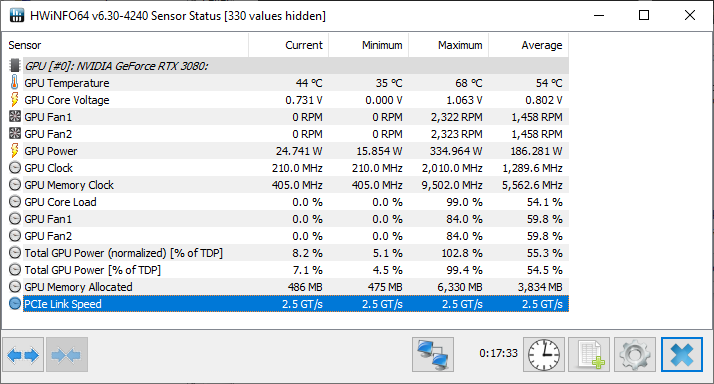This screenshot has height=384, width=714.
Task: Click the thermometer icon for GPU Temperature
Action: click(15, 82)
